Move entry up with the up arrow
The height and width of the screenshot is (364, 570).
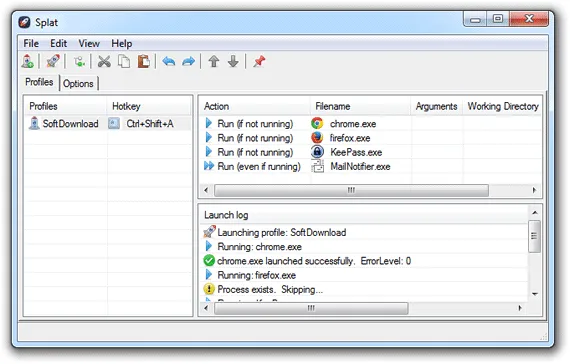click(x=214, y=61)
